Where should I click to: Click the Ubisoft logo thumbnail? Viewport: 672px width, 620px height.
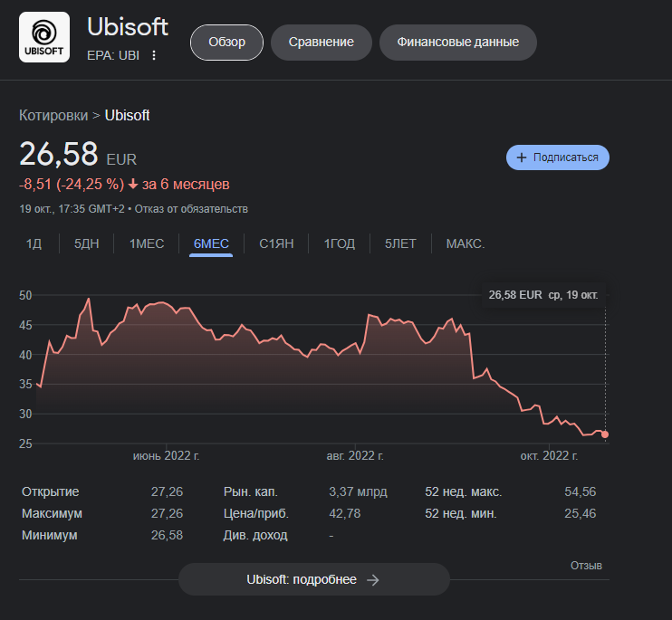tap(44, 37)
